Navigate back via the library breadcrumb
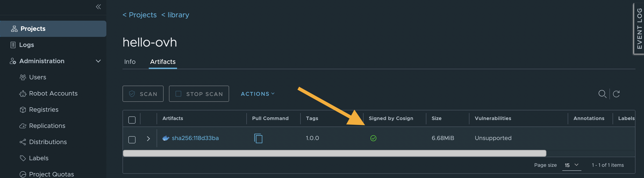The height and width of the screenshot is (178, 644). (x=175, y=15)
